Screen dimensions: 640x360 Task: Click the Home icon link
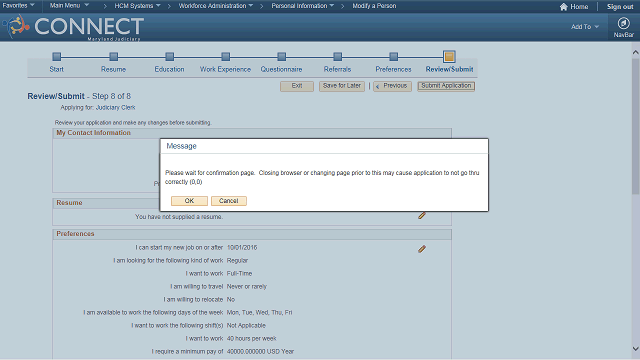coord(574,7)
